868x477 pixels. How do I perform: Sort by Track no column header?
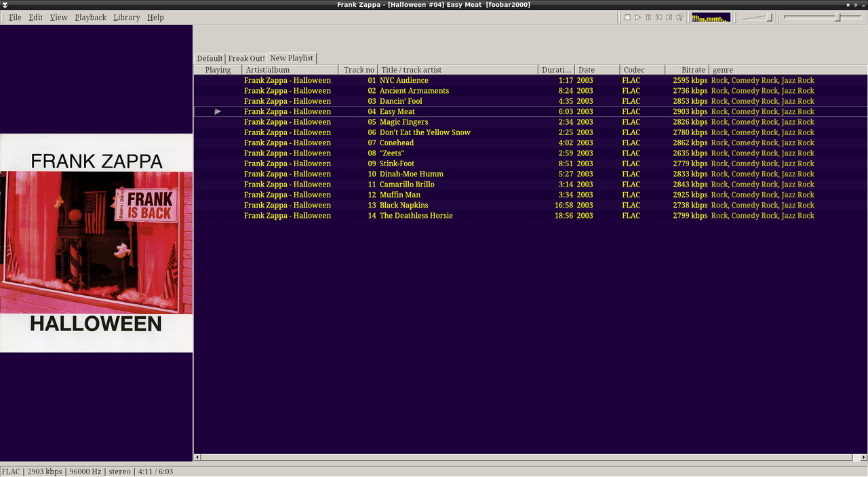pyautogui.click(x=357, y=70)
